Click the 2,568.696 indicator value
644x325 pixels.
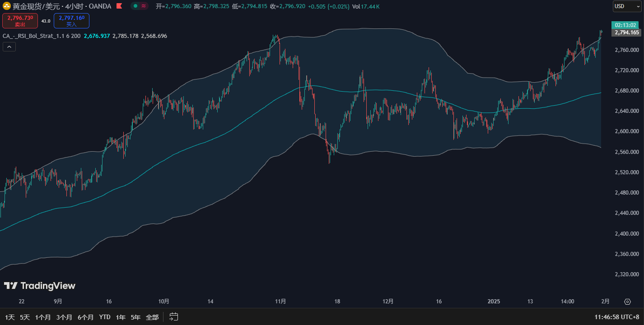click(154, 36)
